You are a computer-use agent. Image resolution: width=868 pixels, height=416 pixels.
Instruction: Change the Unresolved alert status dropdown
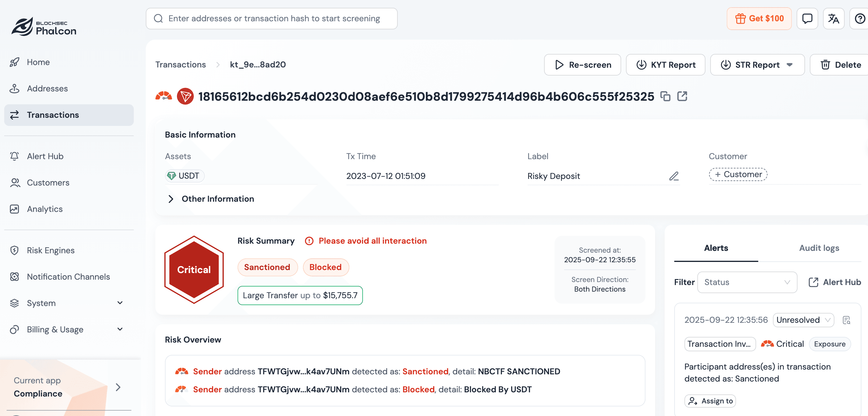point(803,320)
